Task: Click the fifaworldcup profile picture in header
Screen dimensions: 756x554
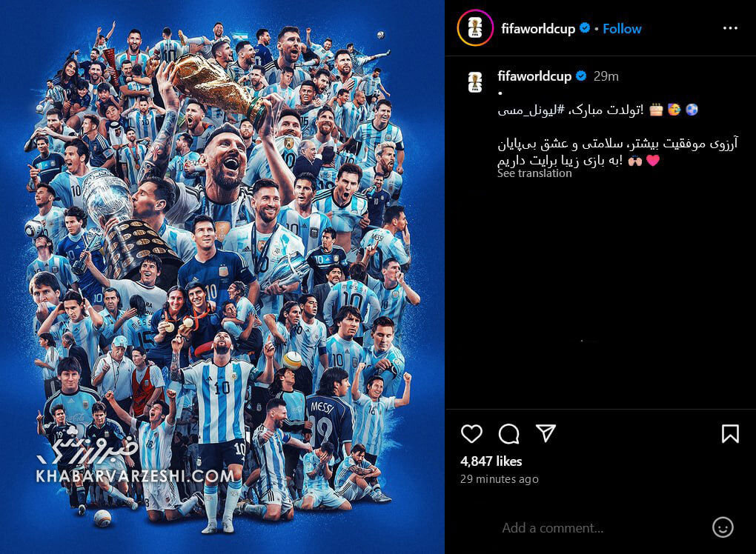Action: point(475,28)
